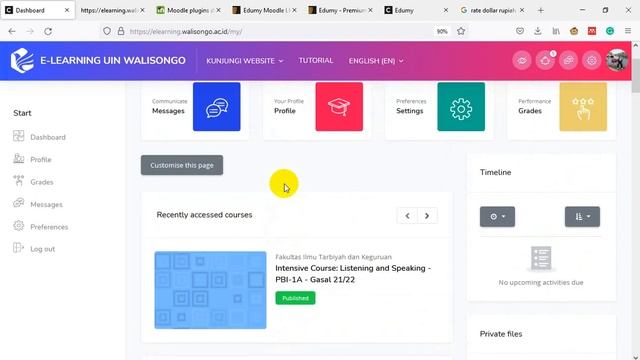Click the Timeline heading
The height and width of the screenshot is (360, 640).
(x=496, y=172)
